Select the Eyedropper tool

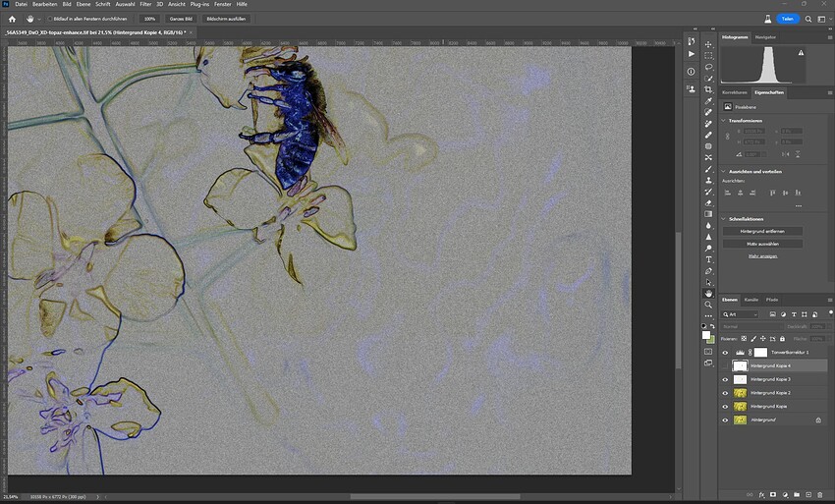pos(708,100)
